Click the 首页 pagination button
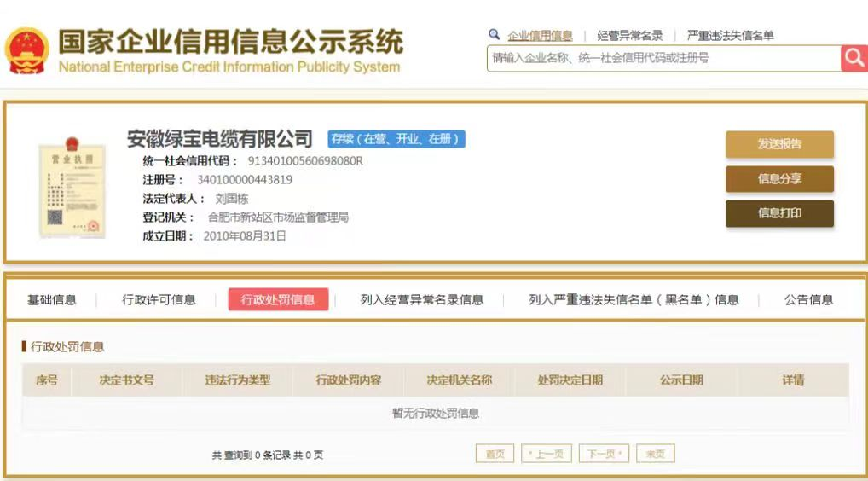Viewport: 868px width, 481px height. click(495, 454)
